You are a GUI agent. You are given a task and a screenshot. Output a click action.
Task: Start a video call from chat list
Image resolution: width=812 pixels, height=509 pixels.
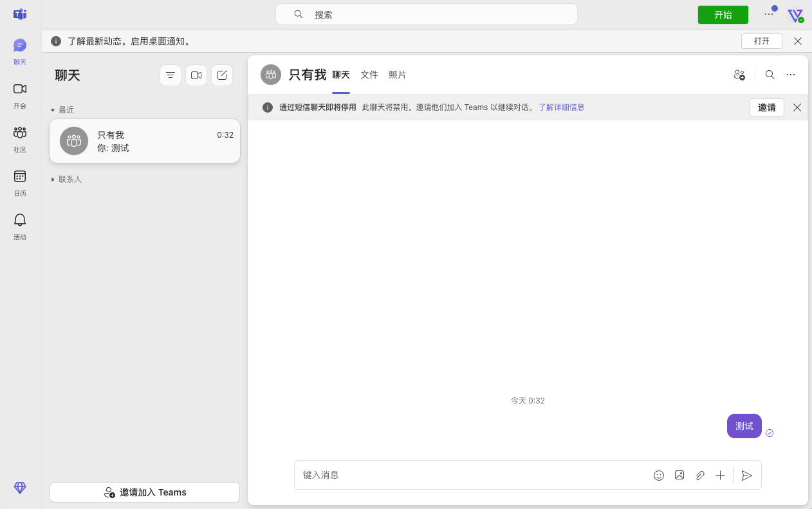pos(196,75)
